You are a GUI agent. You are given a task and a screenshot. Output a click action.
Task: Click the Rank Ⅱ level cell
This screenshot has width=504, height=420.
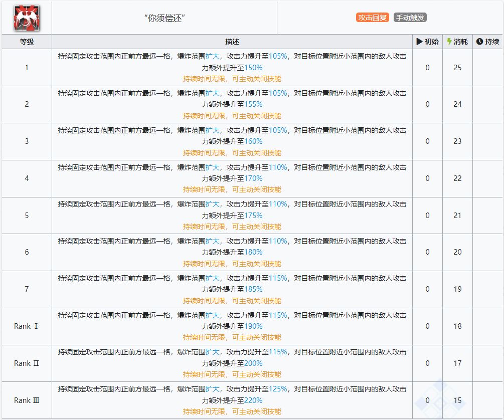[x=27, y=363]
